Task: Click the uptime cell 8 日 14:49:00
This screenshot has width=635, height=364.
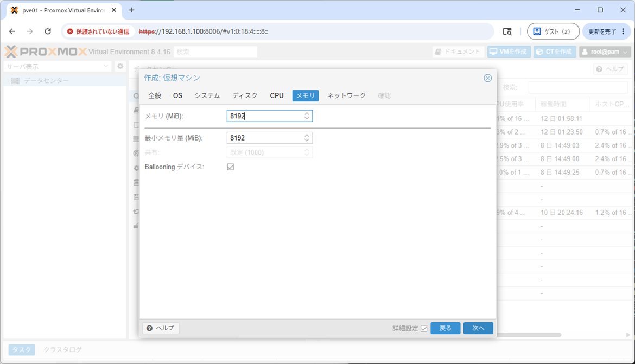Action: pos(560,159)
